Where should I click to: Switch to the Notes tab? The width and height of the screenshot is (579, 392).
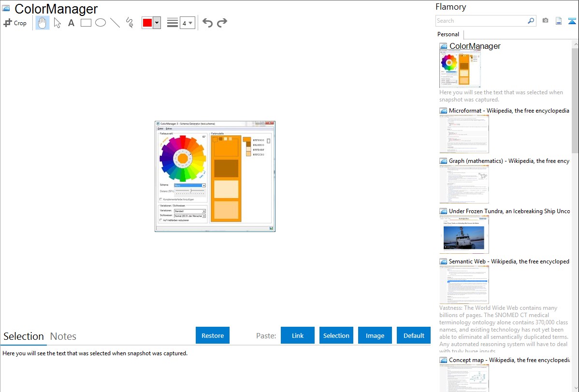click(x=63, y=336)
